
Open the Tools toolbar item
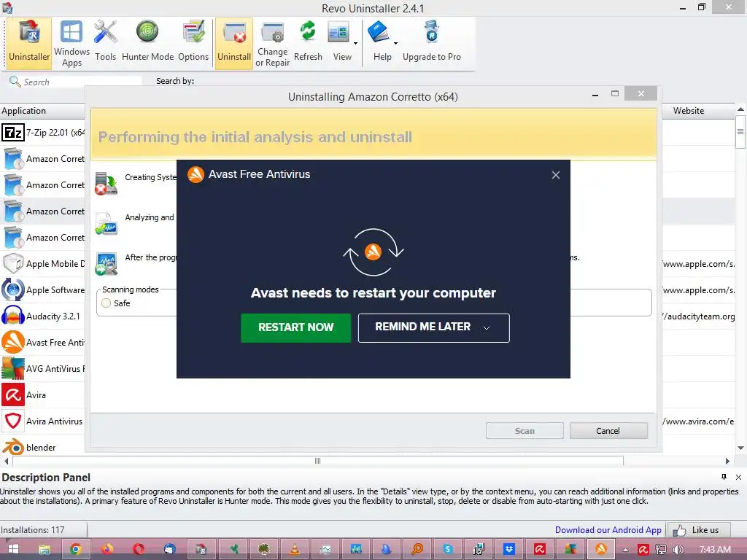tap(105, 43)
